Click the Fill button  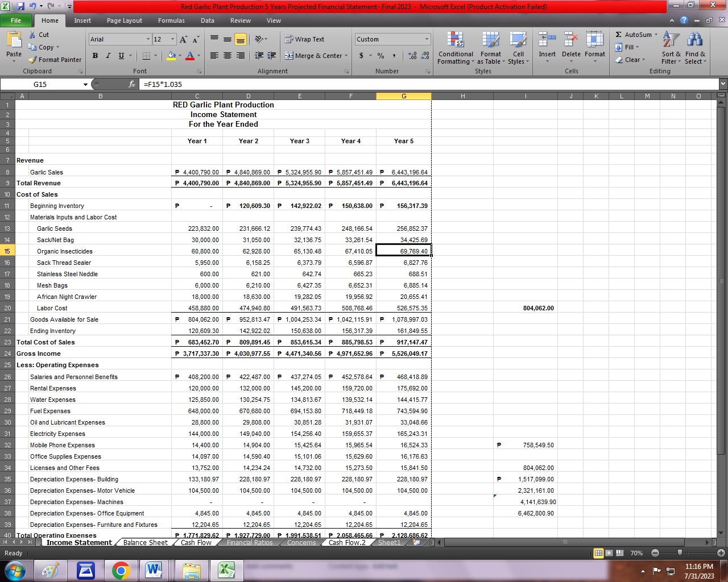tap(628, 47)
